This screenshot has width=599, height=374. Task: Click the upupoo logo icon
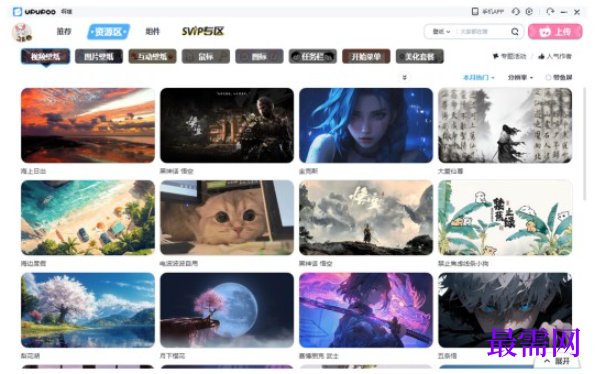(x=17, y=11)
